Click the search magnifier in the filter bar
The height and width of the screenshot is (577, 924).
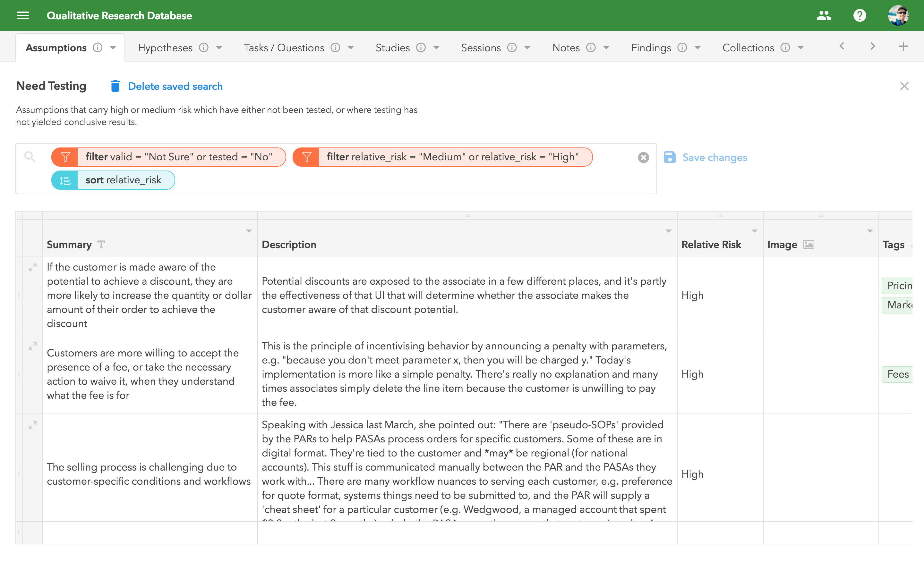[30, 157]
